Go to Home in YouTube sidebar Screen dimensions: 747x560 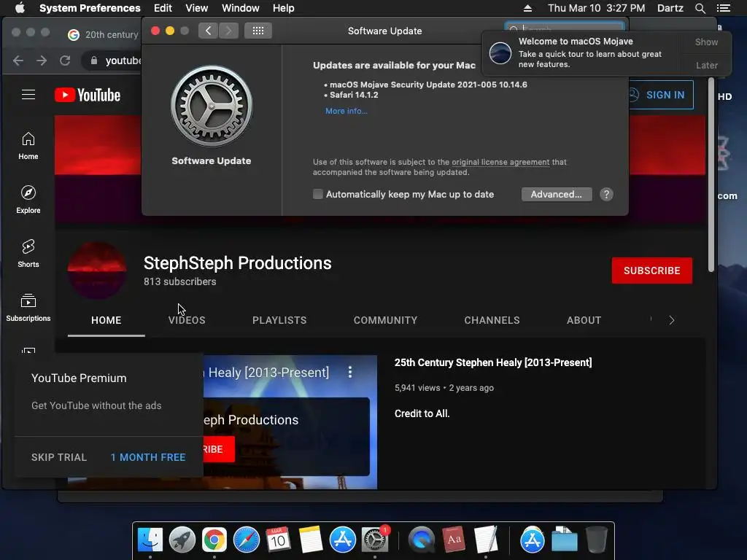coord(28,146)
